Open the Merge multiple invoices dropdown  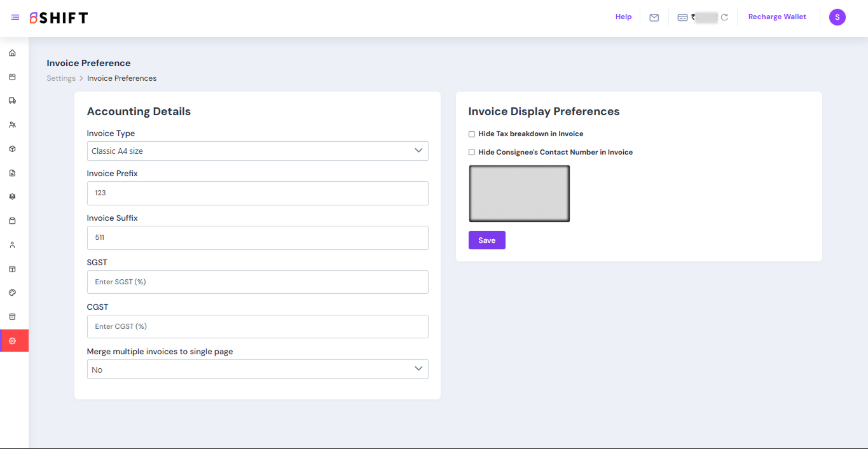pyautogui.click(x=258, y=370)
